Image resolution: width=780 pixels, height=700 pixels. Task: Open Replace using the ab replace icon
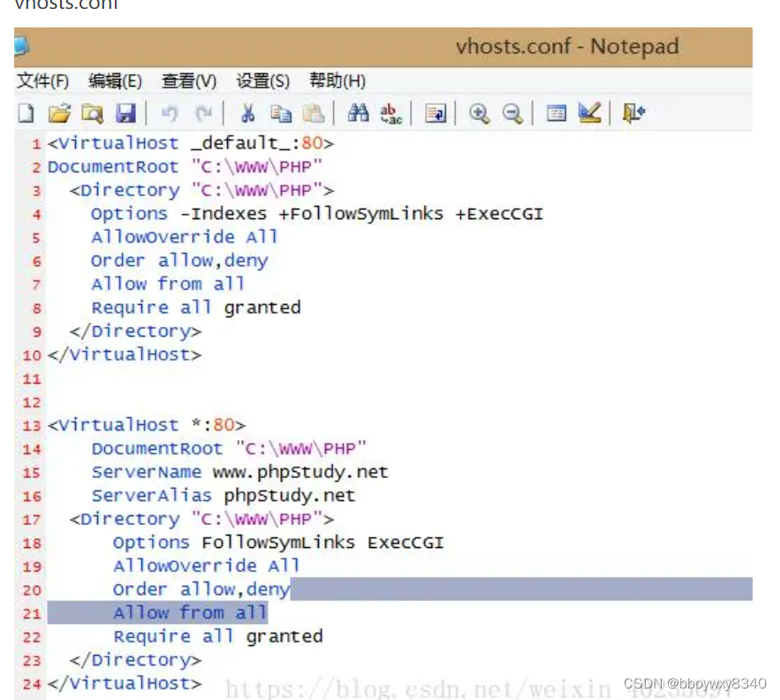(x=388, y=113)
